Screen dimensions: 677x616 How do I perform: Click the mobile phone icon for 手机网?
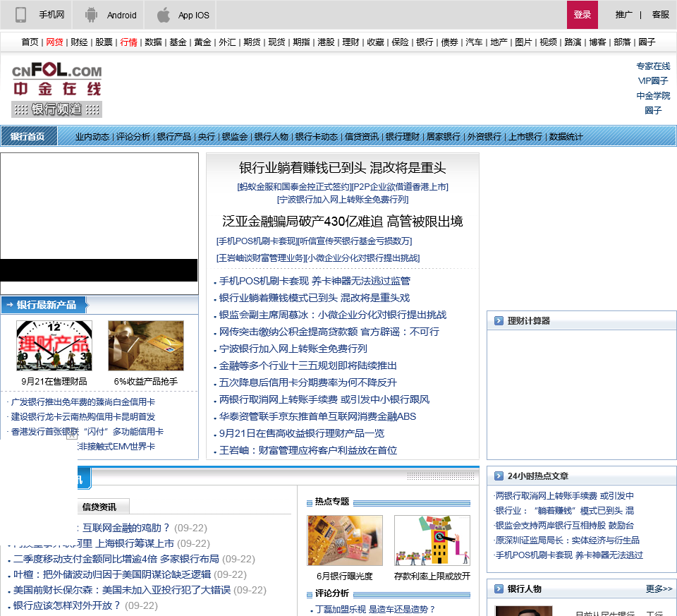20,15
